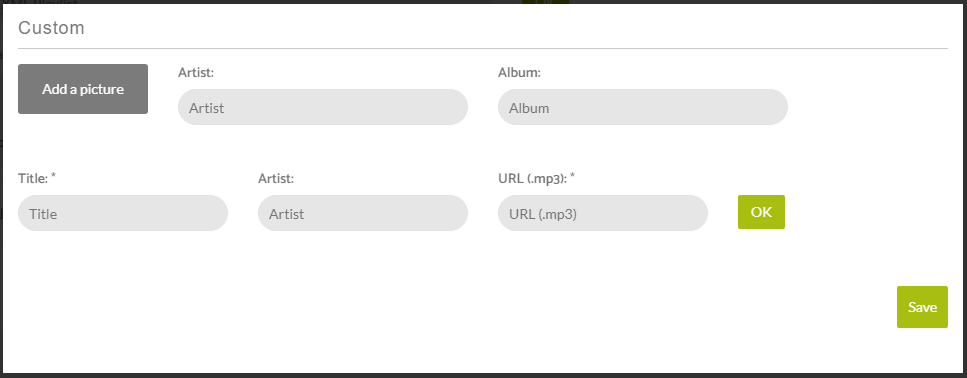Click the Album: label text
967x378 pixels.
click(519, 73)
